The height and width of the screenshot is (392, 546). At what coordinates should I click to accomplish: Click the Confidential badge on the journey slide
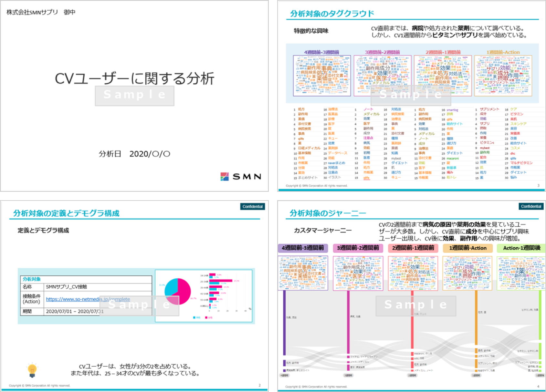tap(531, 206)
